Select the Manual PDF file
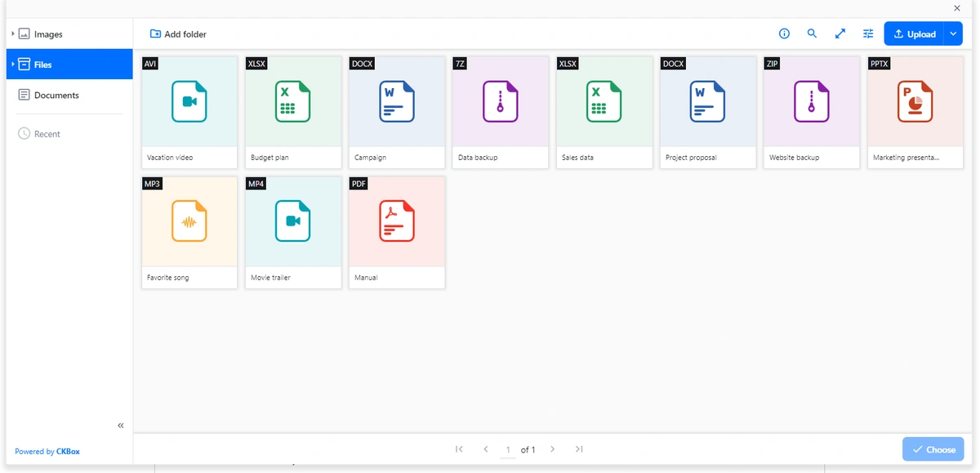Image resolution: width=980 pixels, height=473 pixels. 396,232
